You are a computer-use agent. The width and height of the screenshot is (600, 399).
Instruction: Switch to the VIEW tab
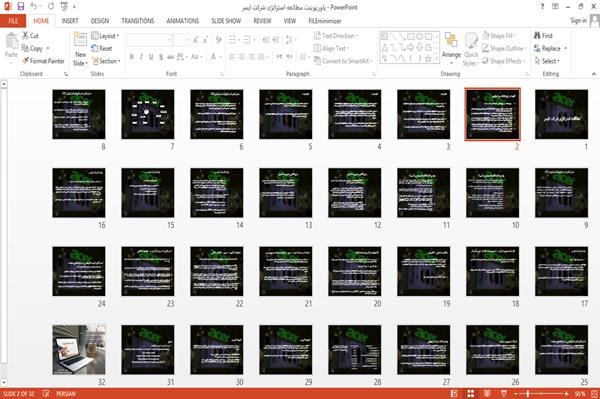tap(290, 21)
